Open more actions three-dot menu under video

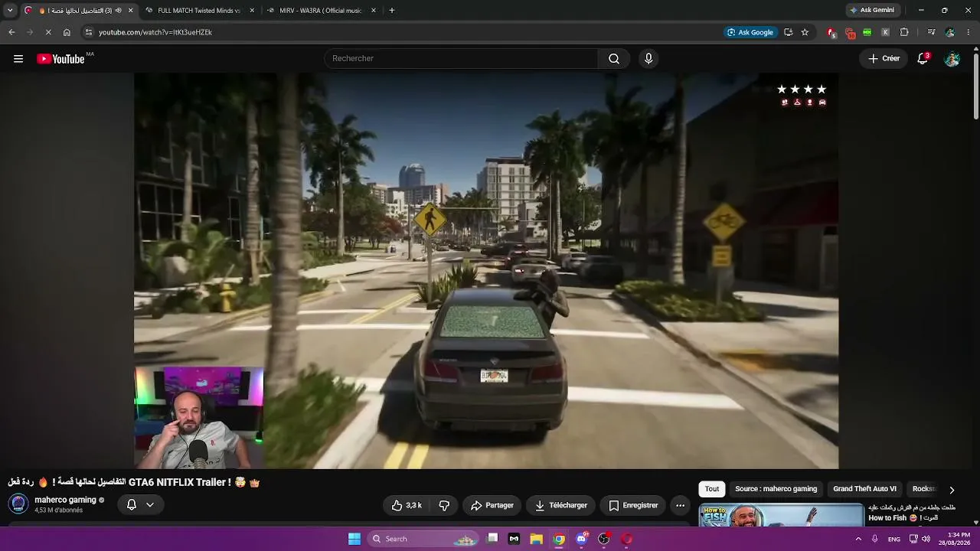pyautogui.click(x=680, y=505)
